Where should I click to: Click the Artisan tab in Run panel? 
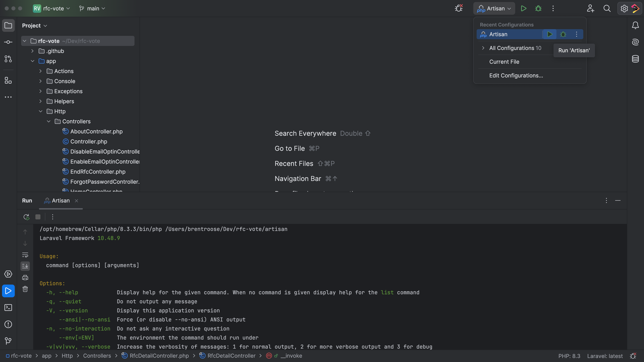(61, 201)
